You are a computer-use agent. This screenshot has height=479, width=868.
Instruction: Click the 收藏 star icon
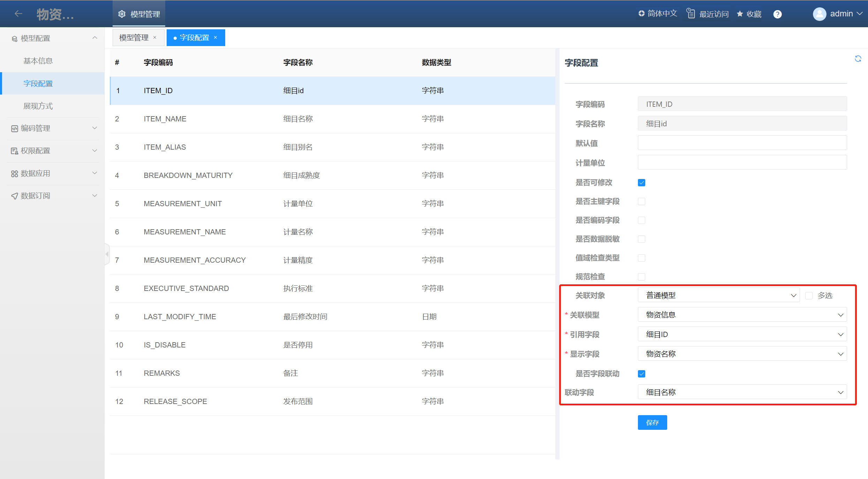click(x=740, y=14)
